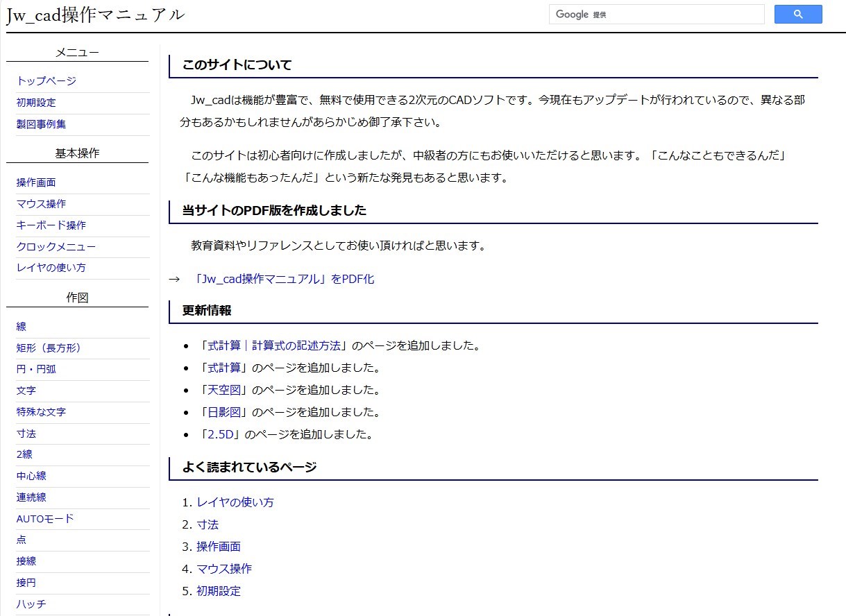
Task: Go to トップページ in the menu
Action: [46, 81]
